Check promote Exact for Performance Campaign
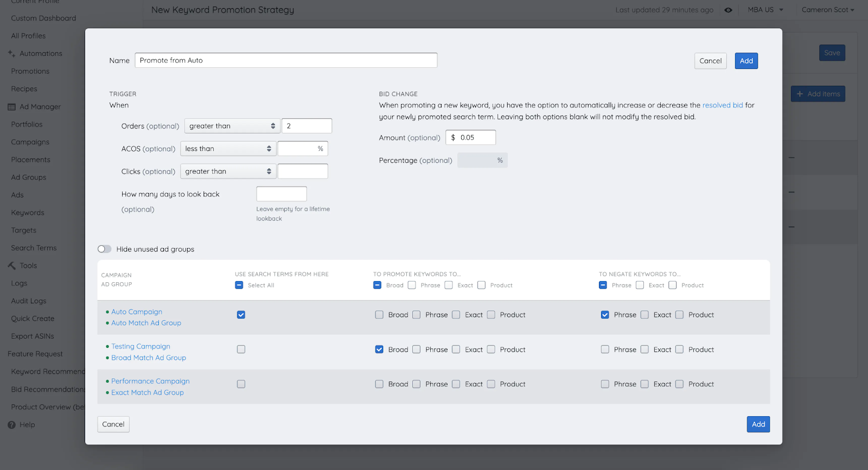The width and height of the screenshot is (868, 470). (456, 384)
